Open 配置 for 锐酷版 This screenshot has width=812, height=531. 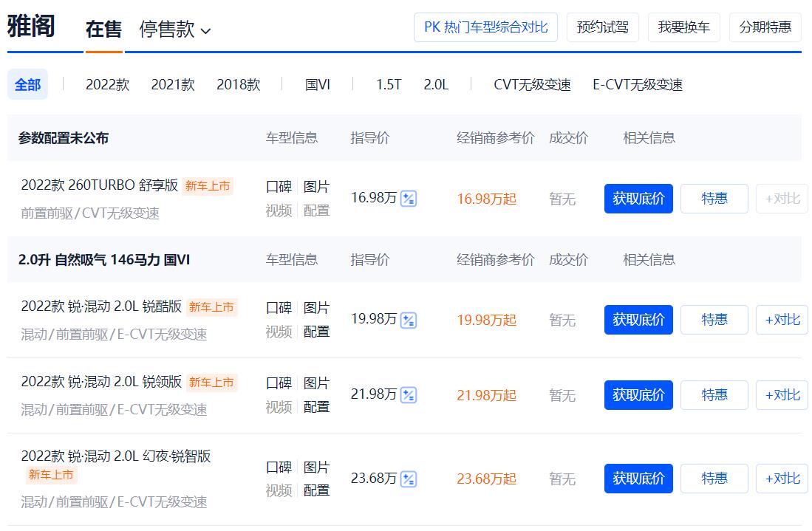(x=316, y=331)
